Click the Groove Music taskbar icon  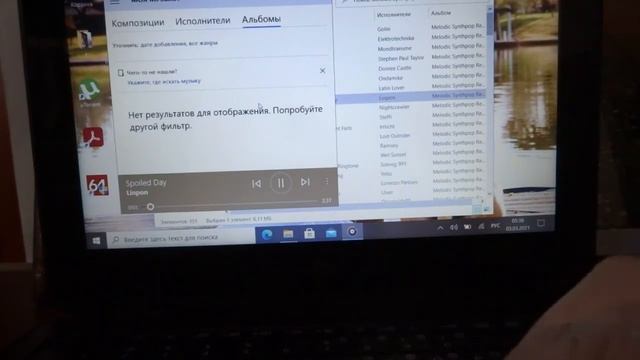352,232
